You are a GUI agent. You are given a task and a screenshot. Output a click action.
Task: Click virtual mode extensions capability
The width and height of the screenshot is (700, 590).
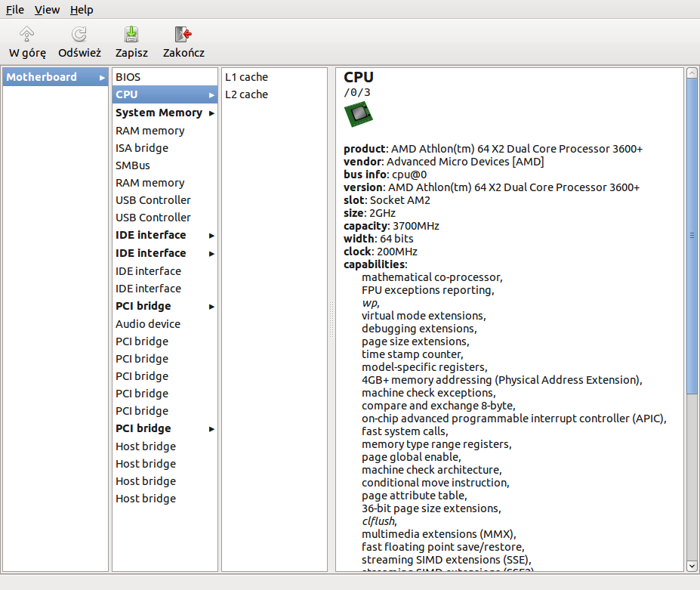[x=424, y=316]
